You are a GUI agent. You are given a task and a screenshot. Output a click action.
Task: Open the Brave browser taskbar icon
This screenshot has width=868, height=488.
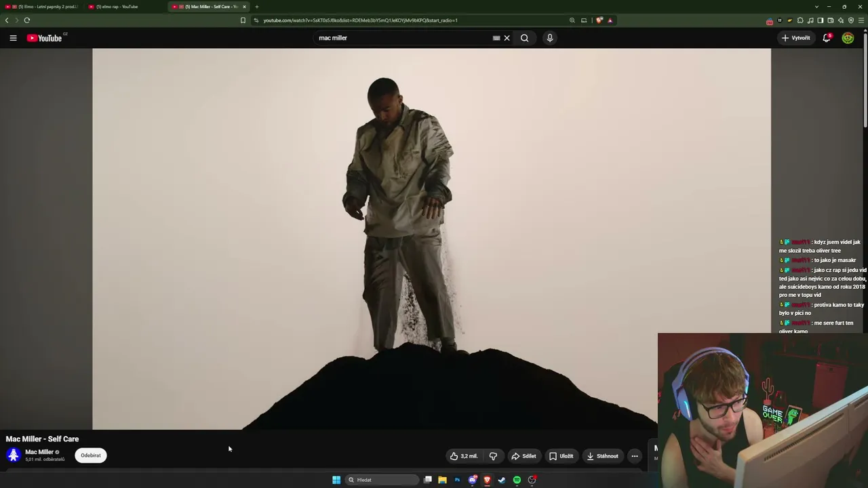click(x=487, y=480)
